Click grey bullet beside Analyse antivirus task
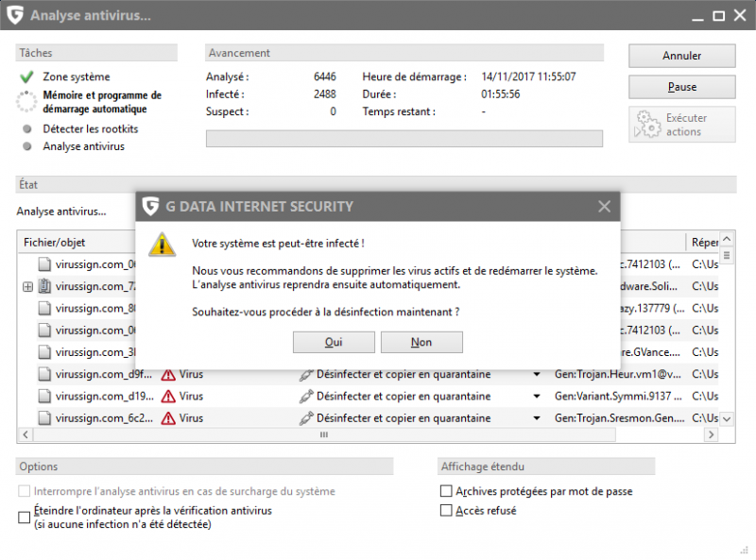The image size is (756, 560). 27,146
